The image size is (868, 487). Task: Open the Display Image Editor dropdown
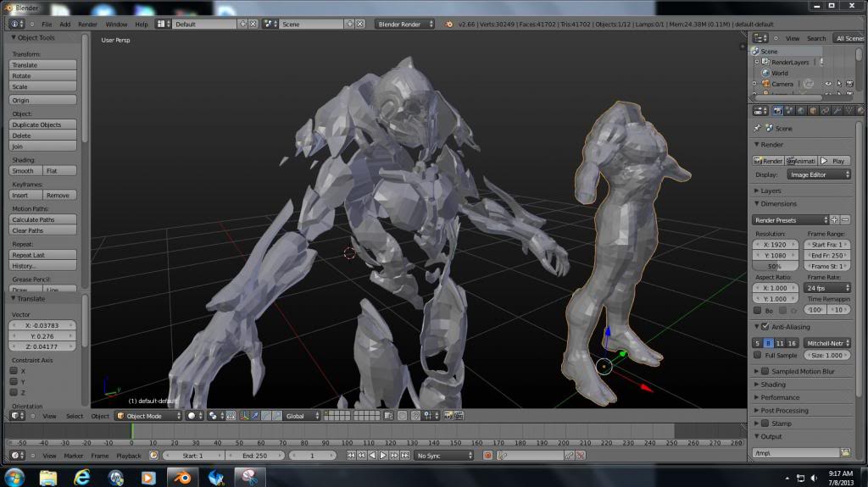pos(819,174)
